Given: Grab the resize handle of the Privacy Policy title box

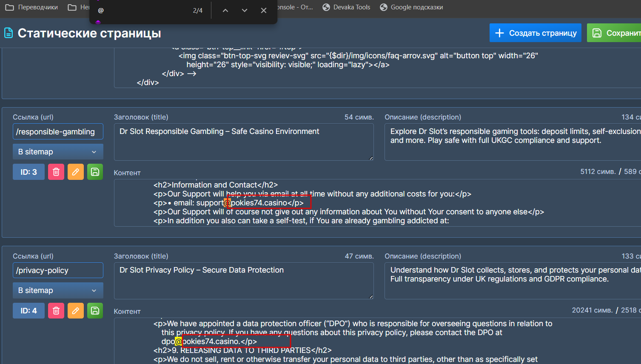Looking at the screenshot, I should [x=371, y=297].
